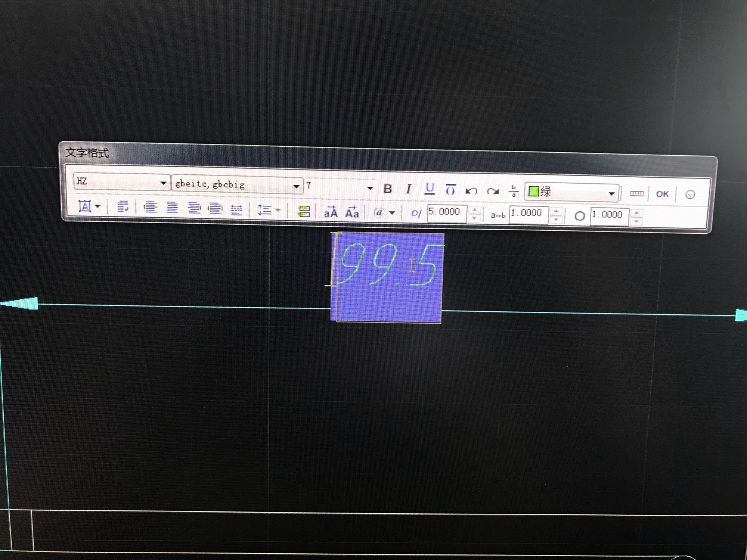Screen dimensions: 747x560
Task: Increase the tracking value
Action: pos(556,211)
